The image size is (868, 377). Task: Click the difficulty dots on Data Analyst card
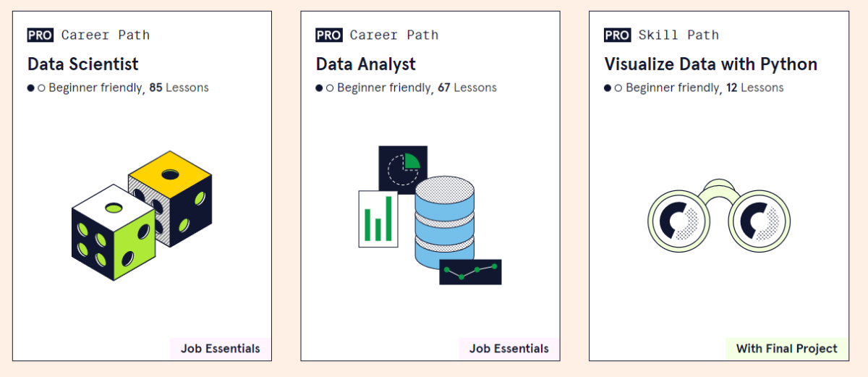click(325, 88)
